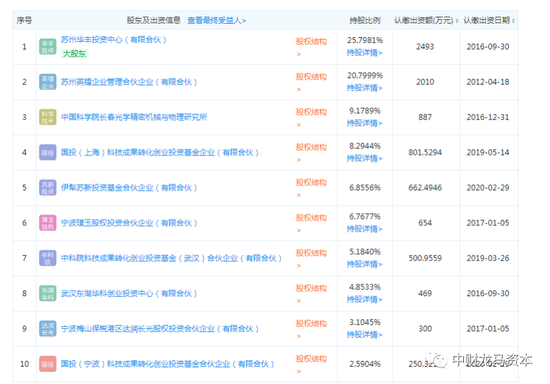View 股权结构 for 国投(上海) row
This screenshot has width=550, height=384.
[x=311, y=147]
